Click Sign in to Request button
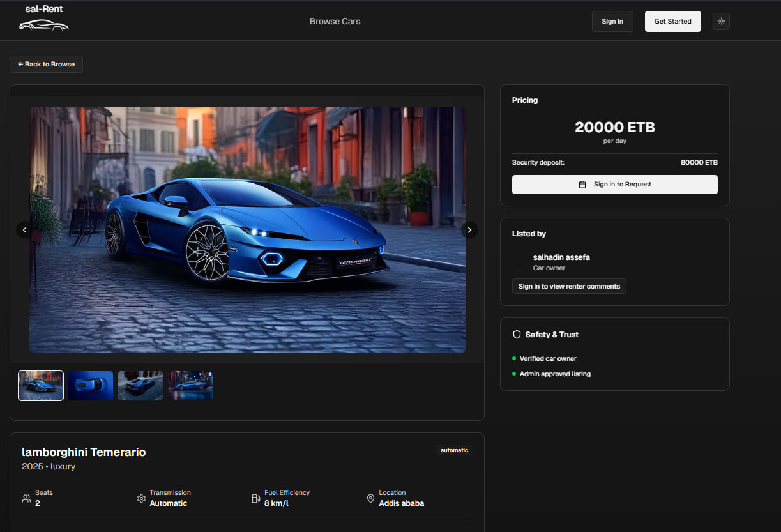 pos(614,184)
